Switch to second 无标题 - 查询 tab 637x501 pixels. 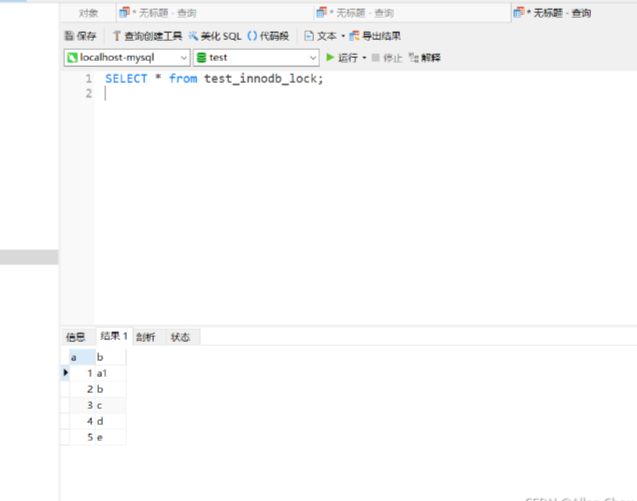(412, 13)
